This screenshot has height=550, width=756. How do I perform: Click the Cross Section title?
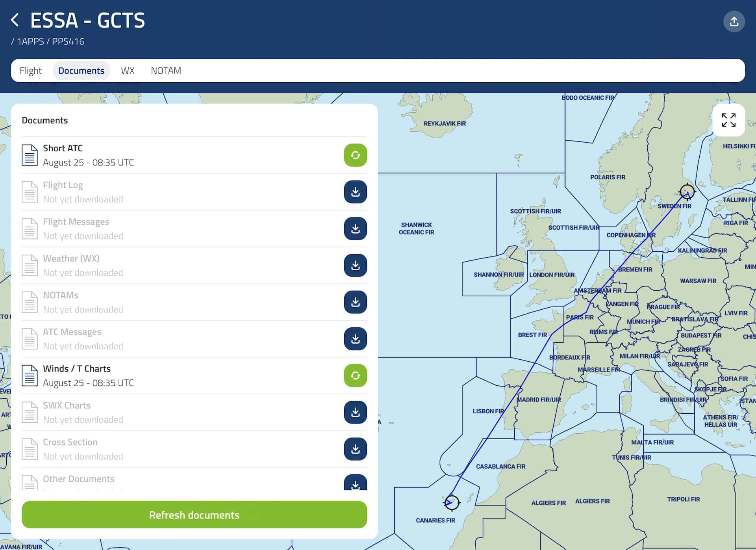[x=70, y=442]
